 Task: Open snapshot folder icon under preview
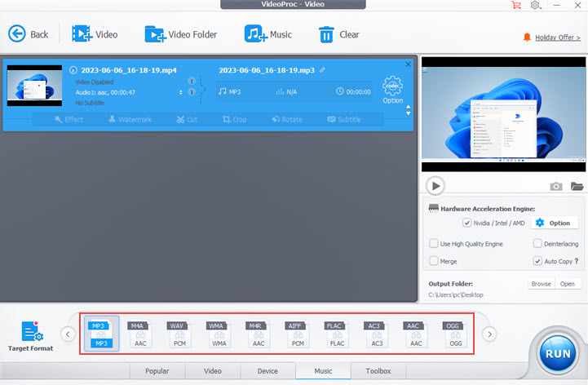click(577, 186)
